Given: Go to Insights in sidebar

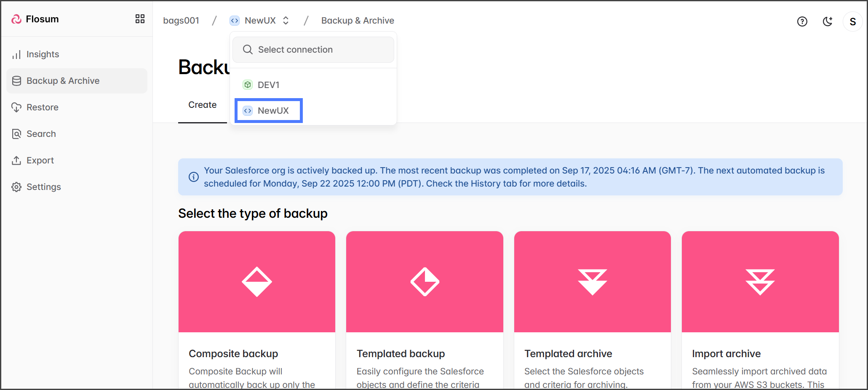Looking at the screenshot, I should [x=43, y=54].
